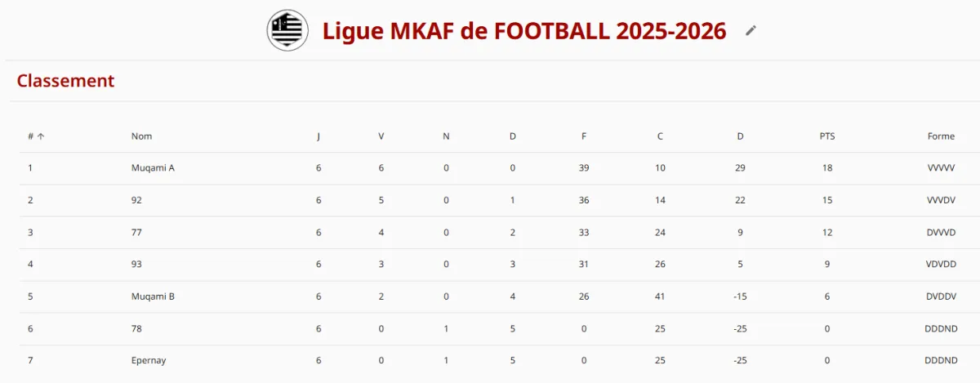
Task: Click the V wins column header
Action: point(381,136)
